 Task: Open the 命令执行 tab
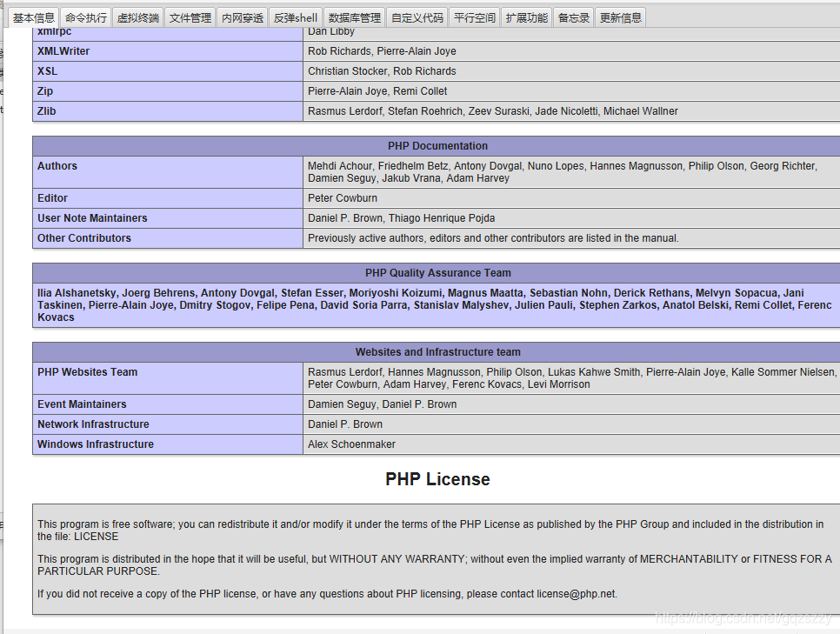click(x=86, y=17)
